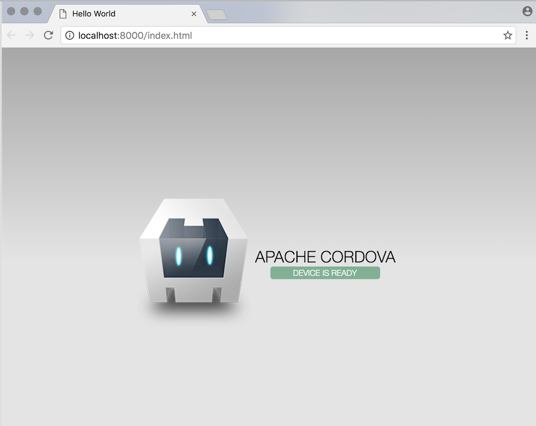Screen dimensions: 536x426
Task: Bookmark this page with star icon
Action: tap(508, 35)
